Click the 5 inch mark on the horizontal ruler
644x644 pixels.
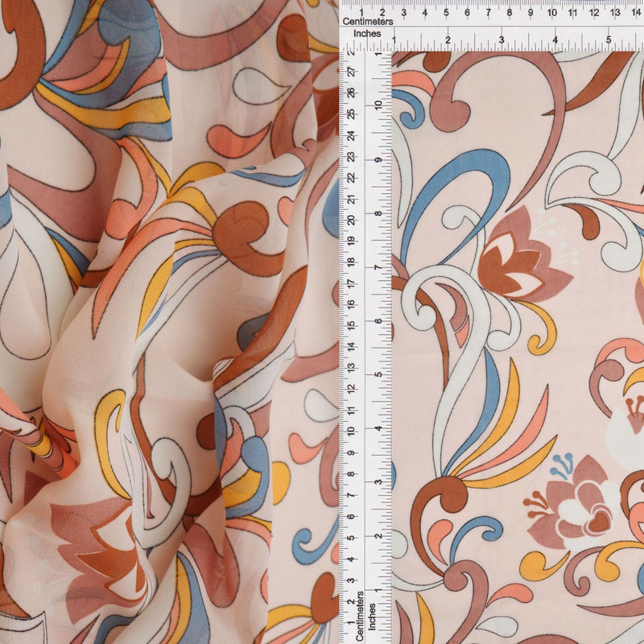609,40
